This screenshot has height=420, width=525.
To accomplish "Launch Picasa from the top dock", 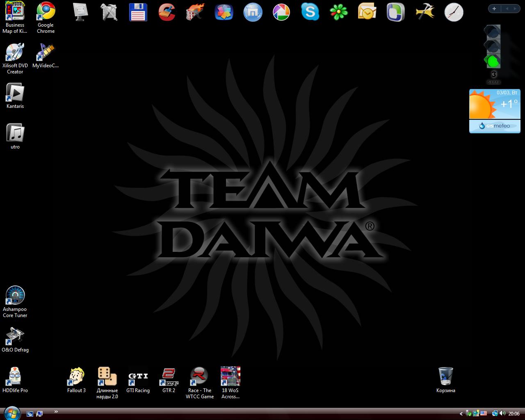I will [281, 12].
